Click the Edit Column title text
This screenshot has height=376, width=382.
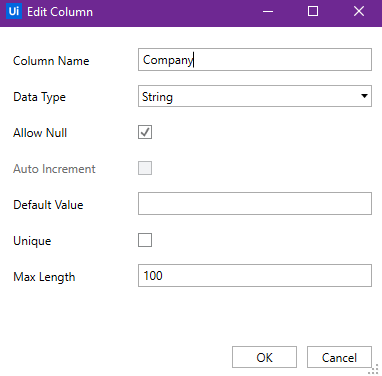[x=60, y=12]
